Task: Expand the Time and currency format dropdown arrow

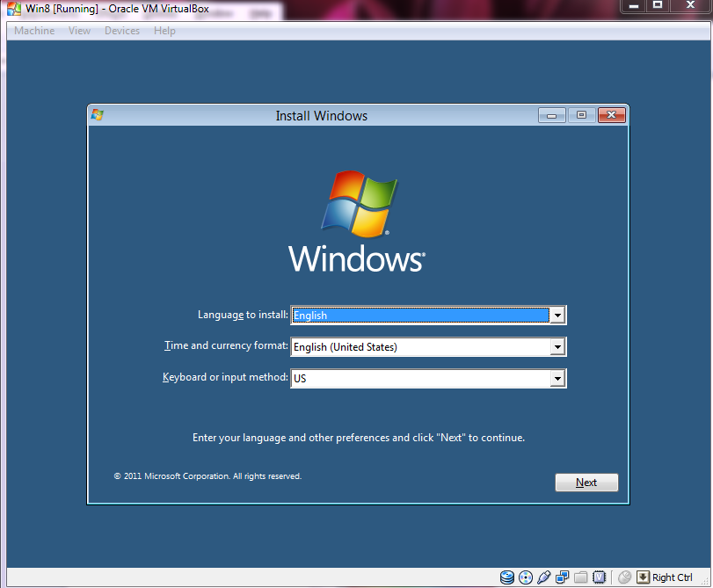Action: coord(557,347)
